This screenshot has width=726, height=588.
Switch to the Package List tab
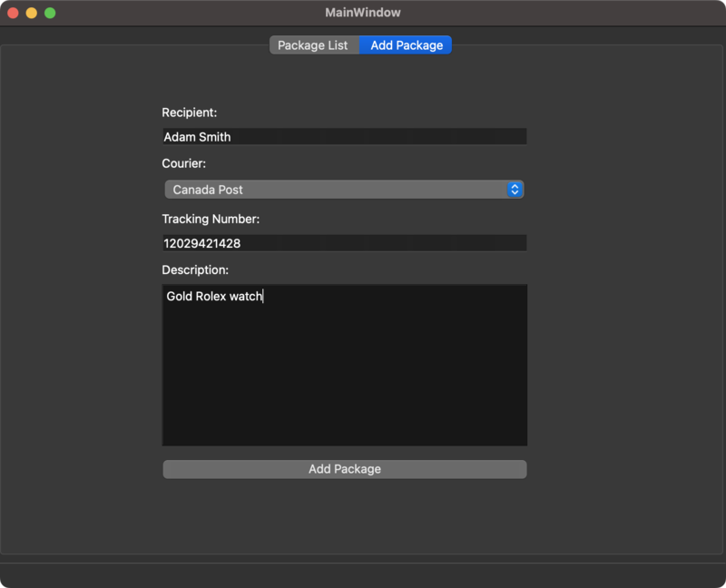coord(313,45)
